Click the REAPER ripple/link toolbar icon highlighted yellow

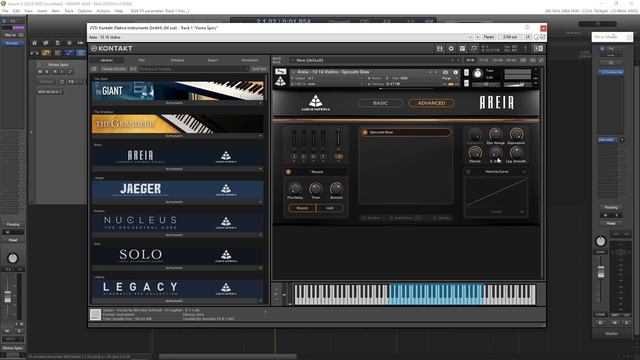click(46, 53)
